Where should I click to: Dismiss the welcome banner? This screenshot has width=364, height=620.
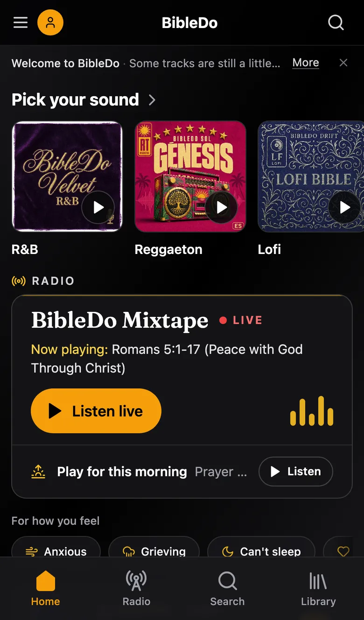(x=343, y=63)
